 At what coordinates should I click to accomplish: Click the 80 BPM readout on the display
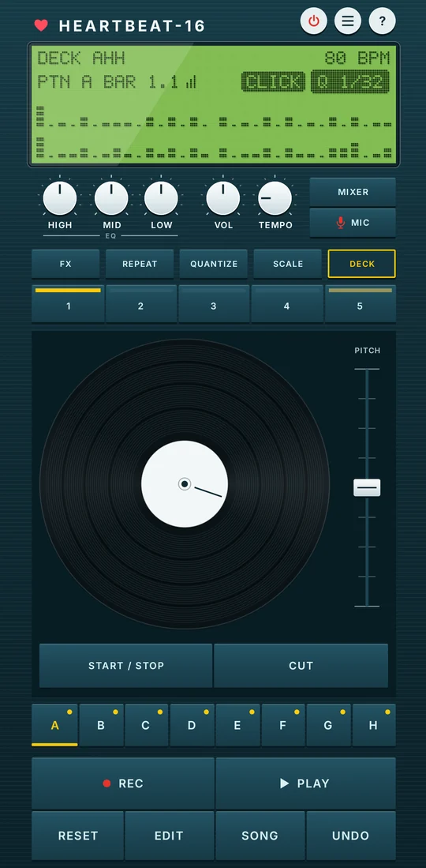click(x=357, y=58)
